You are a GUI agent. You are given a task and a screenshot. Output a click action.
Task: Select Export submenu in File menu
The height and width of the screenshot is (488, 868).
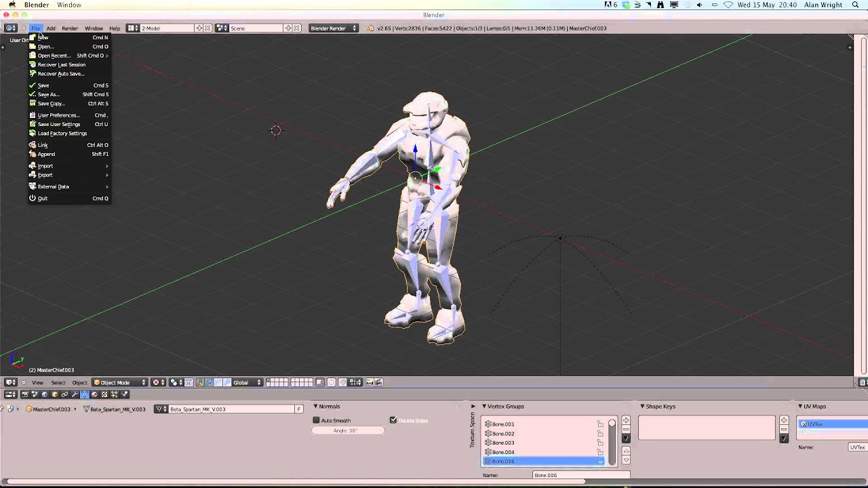(x=69, y=175)
